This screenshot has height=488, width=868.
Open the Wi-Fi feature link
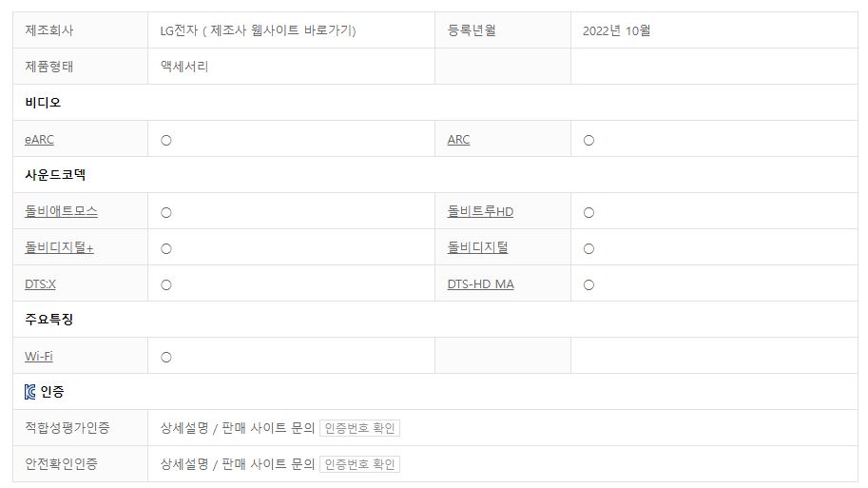point(39,357)
